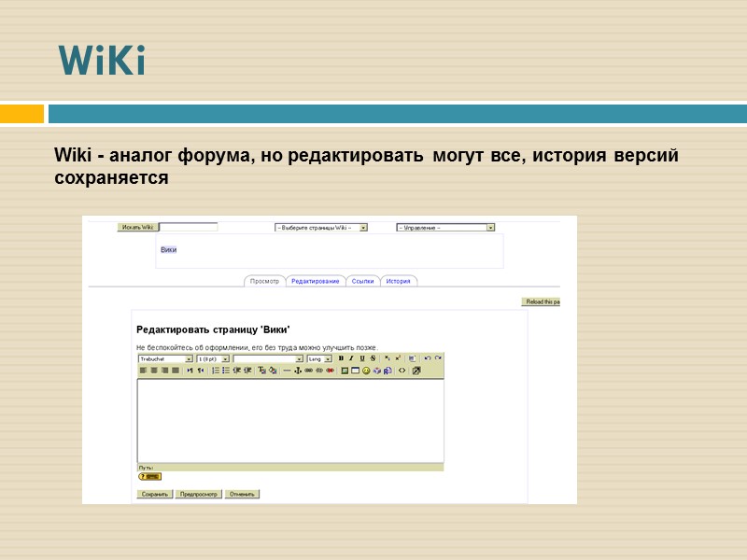Click the Reload this page button
Image resolution: width=747 pixels, height=560 pixels.
[542, 301]
